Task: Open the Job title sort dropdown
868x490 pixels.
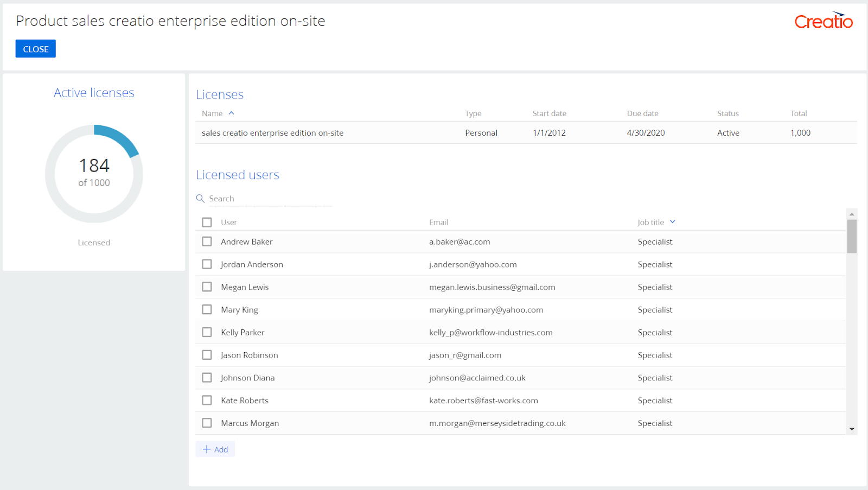Action: tap(673, 222)
